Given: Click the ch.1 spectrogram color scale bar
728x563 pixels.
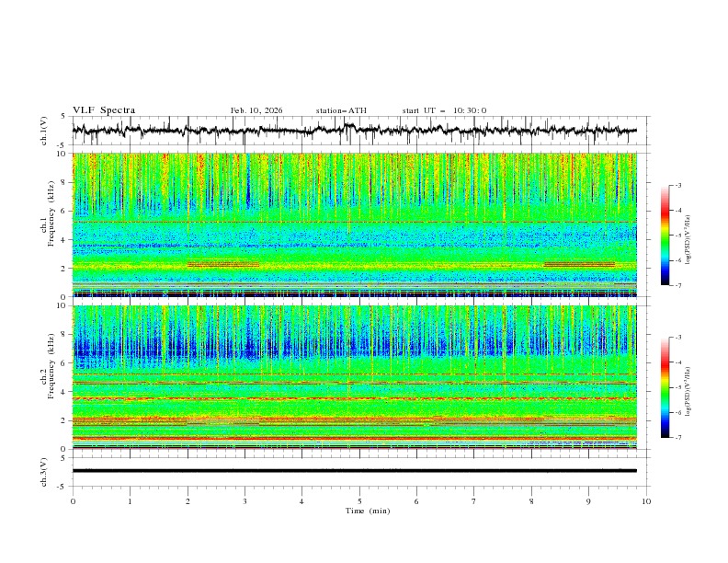Looking at the screenshot, I should click(x=665, y=236).
